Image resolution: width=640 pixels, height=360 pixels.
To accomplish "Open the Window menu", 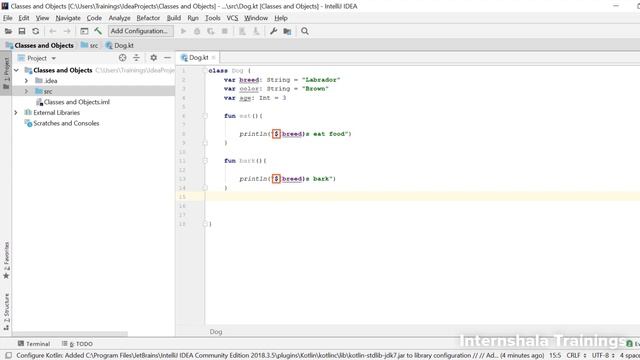I will (256, 18).
